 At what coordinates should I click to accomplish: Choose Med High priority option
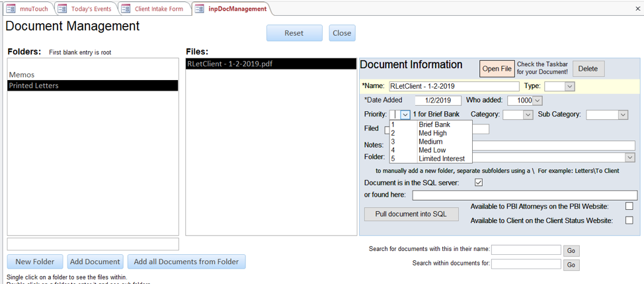click(x=432, y=133)
